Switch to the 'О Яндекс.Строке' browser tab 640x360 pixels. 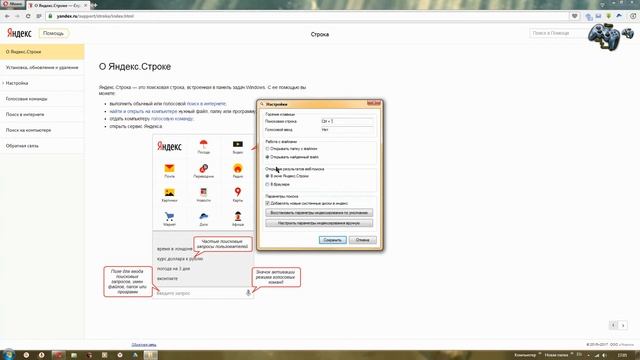point(57,5)
